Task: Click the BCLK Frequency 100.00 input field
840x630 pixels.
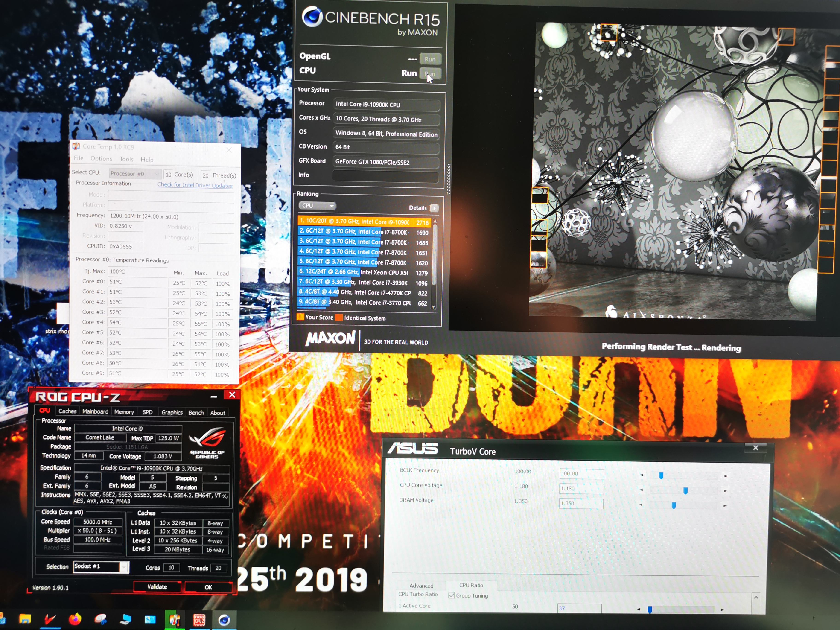Action: (x=581, y=474)
